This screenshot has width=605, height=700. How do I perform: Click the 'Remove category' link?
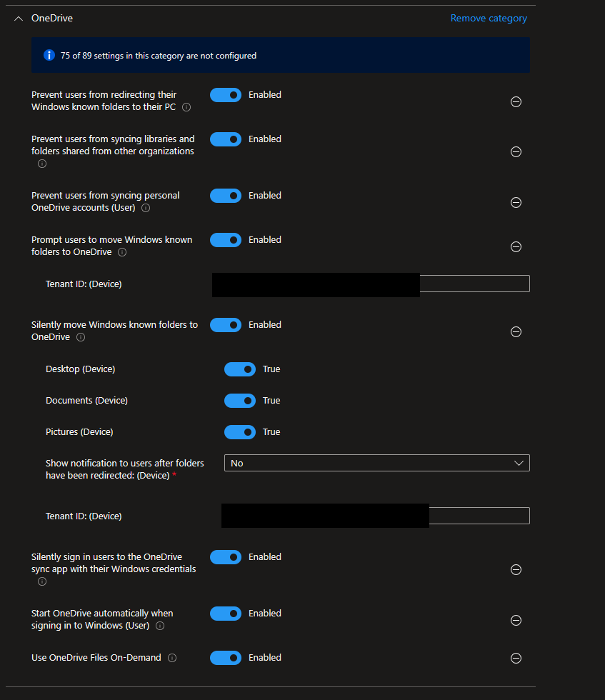tap(489, 19)
